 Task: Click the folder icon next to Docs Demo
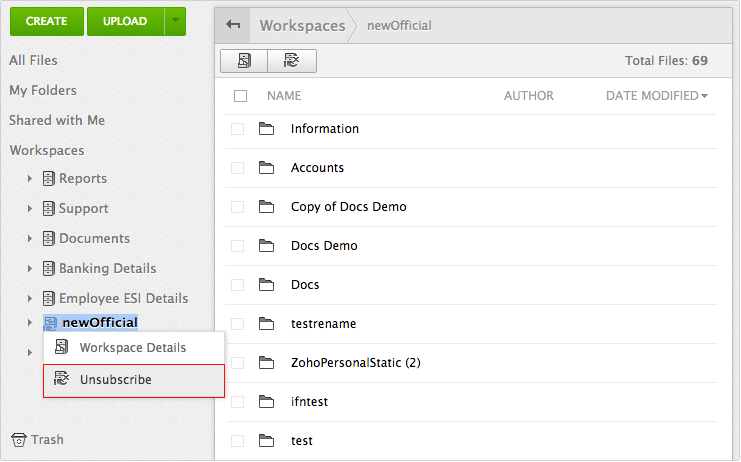coord(266,246)
